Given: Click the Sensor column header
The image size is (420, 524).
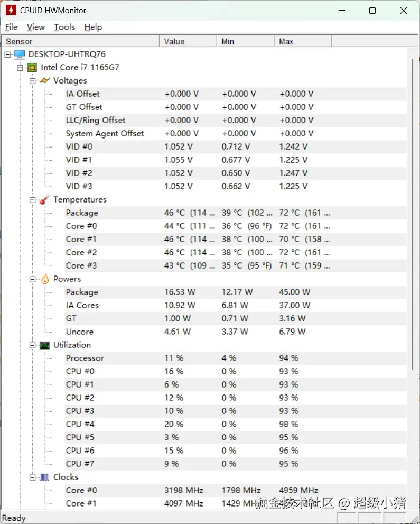Looking at the screenshot, I should click(79, 41).
